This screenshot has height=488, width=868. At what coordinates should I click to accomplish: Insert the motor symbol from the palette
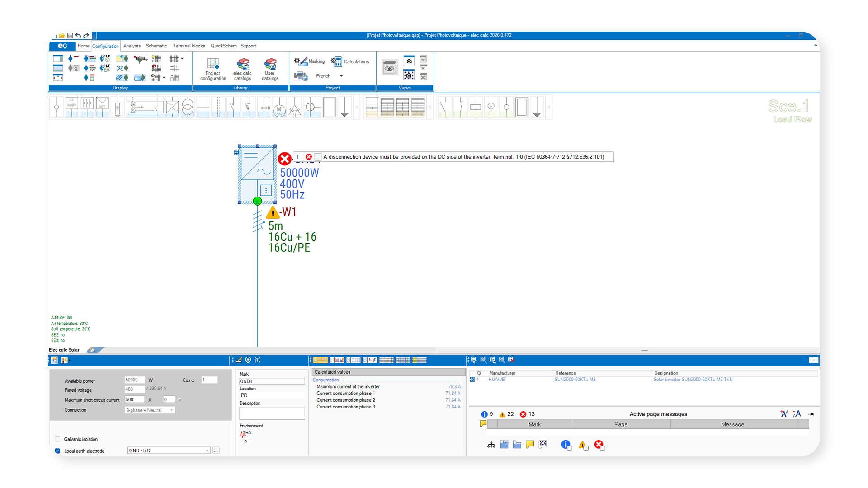(279, 108)
